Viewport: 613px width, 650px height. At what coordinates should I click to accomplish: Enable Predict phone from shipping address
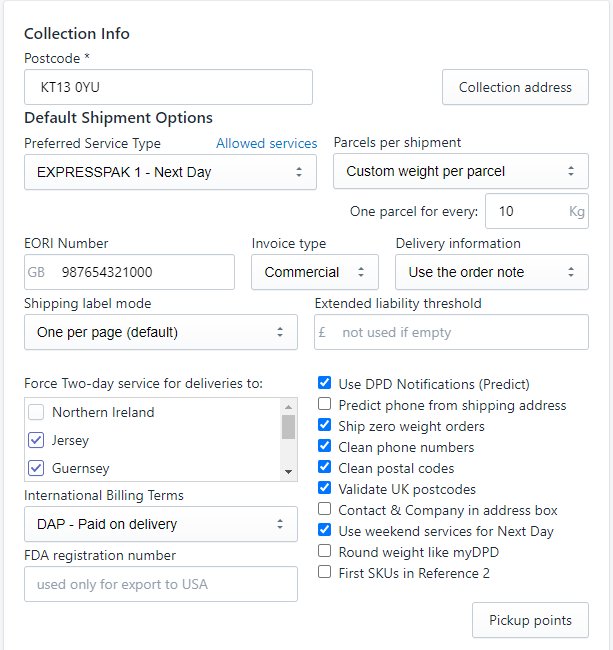click(325, 404)
